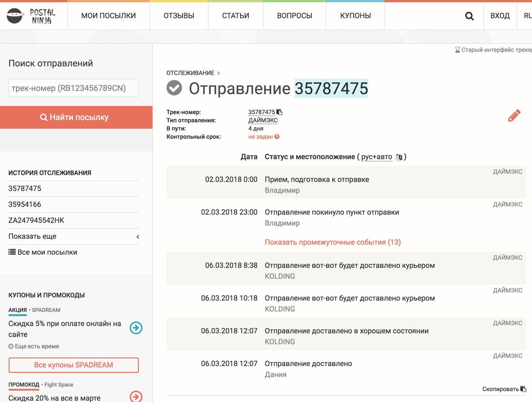Show the 13 intermediate events

click(x=333, y=242)
